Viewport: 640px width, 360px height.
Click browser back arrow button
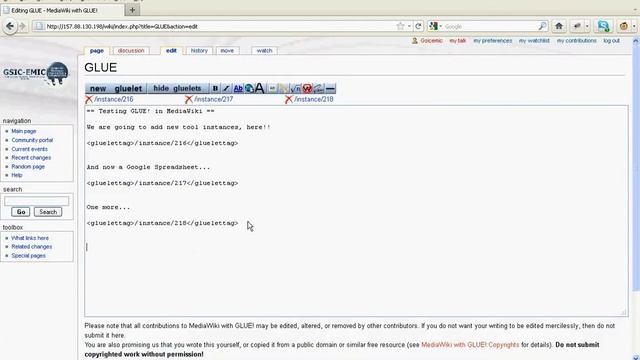tap(10, 26)
